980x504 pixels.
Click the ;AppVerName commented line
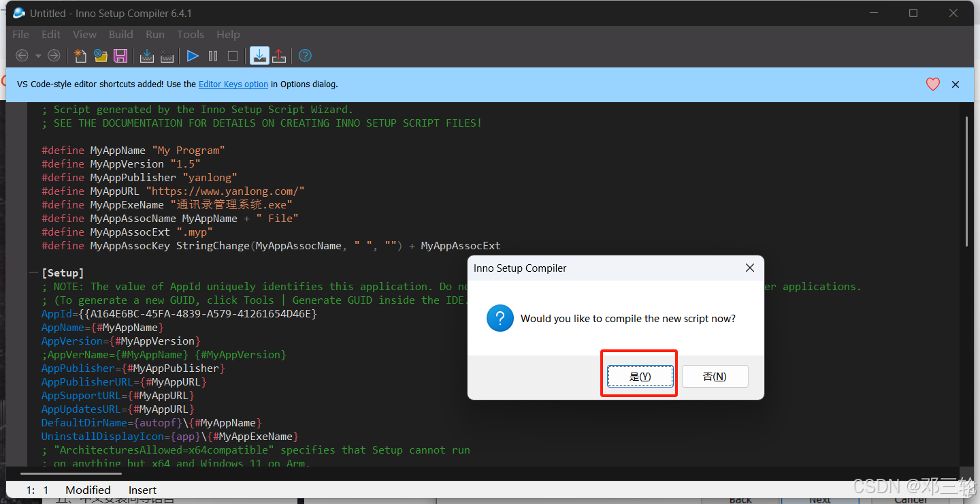(x=164, y=355)
